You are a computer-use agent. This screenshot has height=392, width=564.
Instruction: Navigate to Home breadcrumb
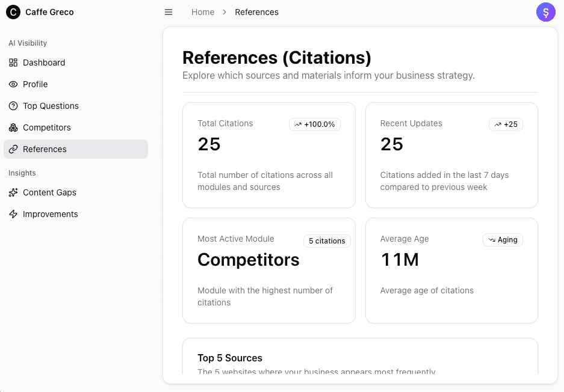(203, 12)
